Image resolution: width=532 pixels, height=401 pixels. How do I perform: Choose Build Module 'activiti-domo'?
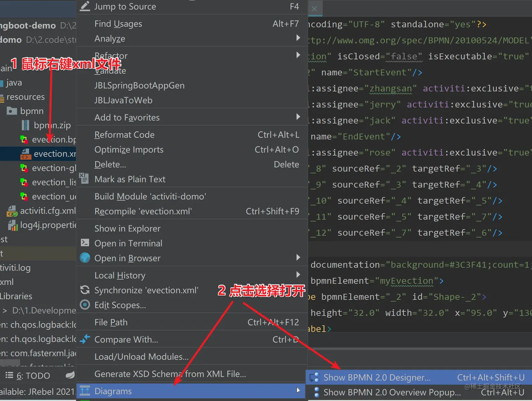[x=192, y=196]
